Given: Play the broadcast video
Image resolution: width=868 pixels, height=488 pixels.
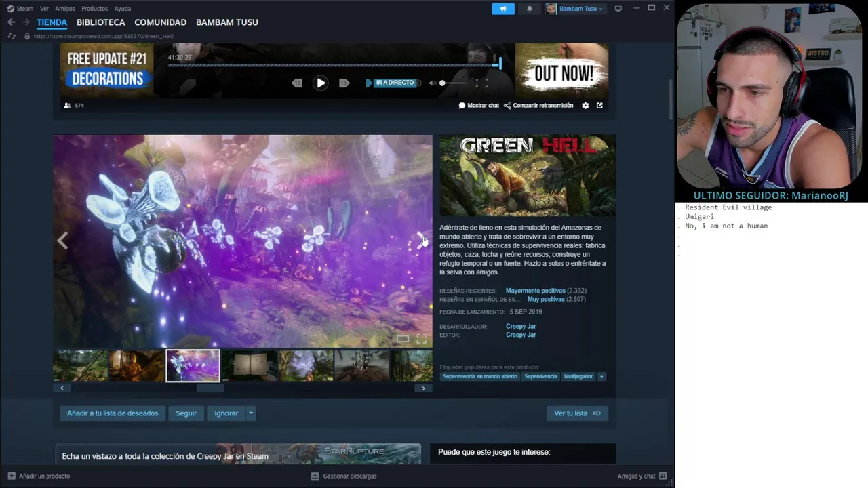Looking at the screenshot, I should click(x=321, y=83).
